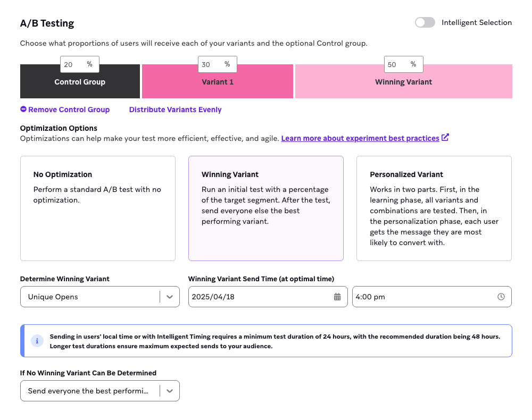This screenshot has height=420, width=532.
Task: Select the No Optimization option card
Action: (98, 208)
